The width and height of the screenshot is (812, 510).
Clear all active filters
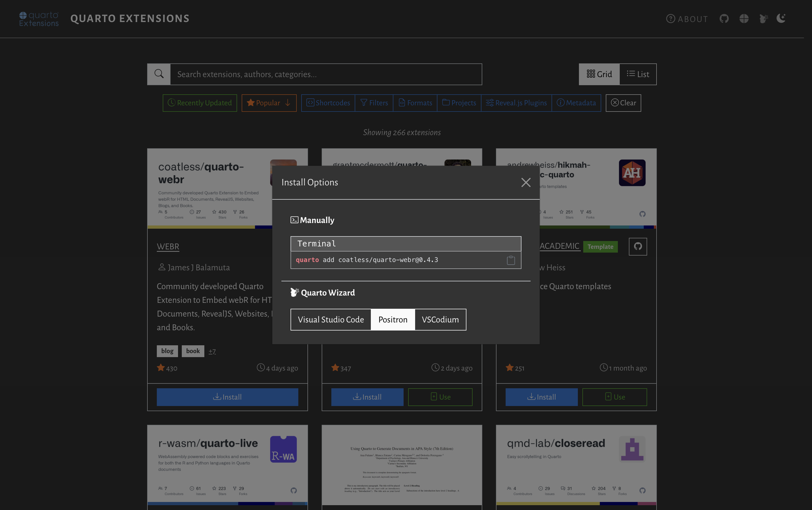(x=623, y=103)
